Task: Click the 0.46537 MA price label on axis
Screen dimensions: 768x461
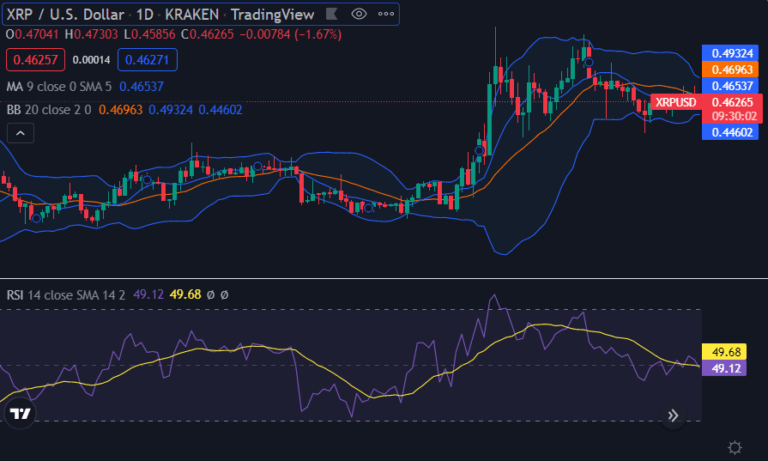Action: point(730,85)
